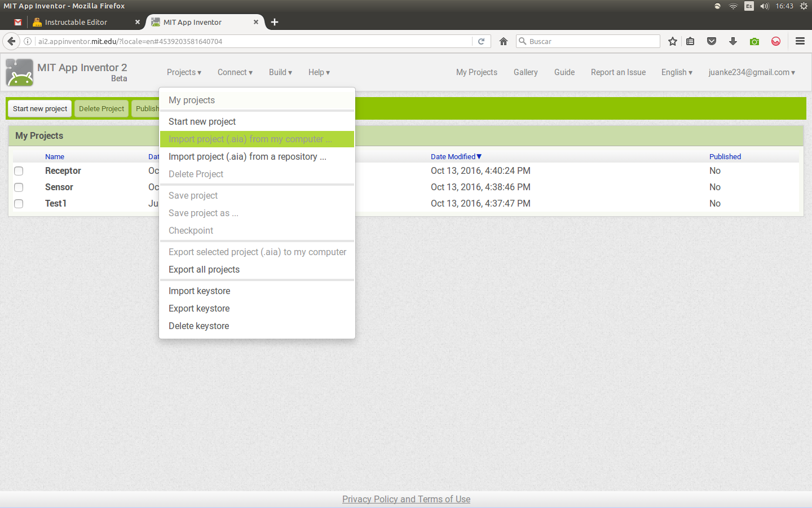Image resolution: width=812 pixels, height=508 pixels.
Task: Open the volume indicator in the top panel
Action: point(764,6)
